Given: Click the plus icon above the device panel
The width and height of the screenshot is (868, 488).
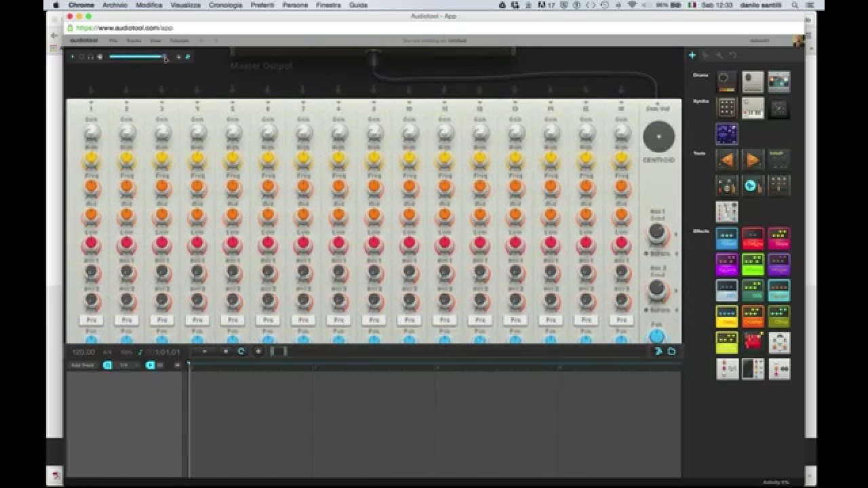Looking at the screenshot, I should coord(692,55).
